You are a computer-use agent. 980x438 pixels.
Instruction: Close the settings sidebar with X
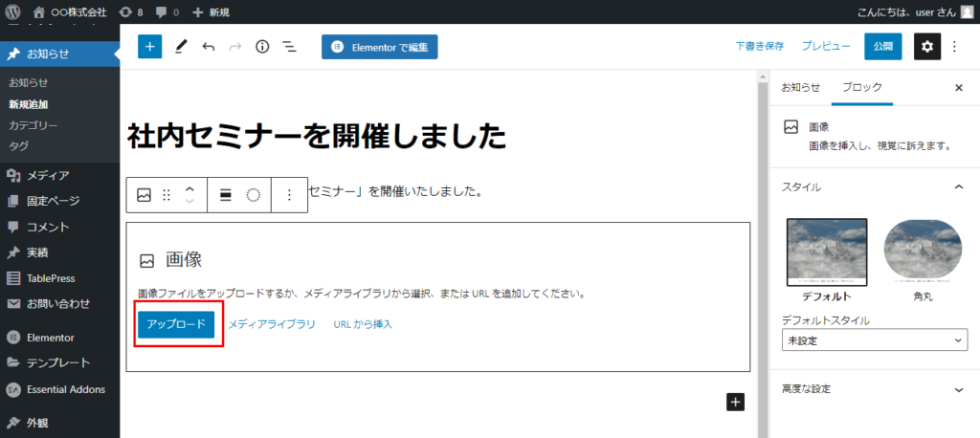pos(958,87)
